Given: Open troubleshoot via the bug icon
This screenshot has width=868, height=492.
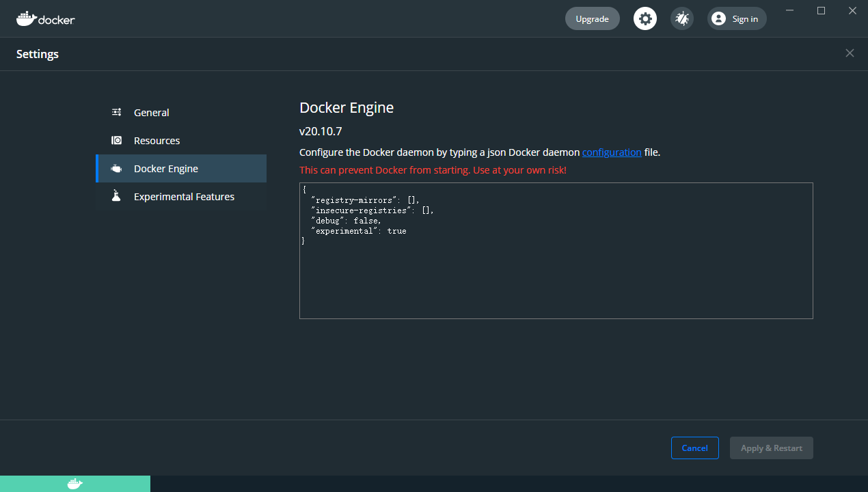Looking at the screenshot, I should [x=682, y=18].
